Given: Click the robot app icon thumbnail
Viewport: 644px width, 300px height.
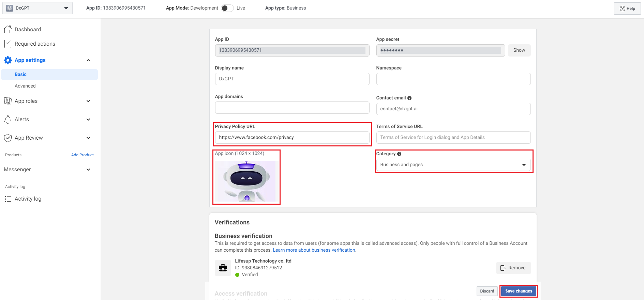Looking at the screenshot, I should click(x=246, y=181).
